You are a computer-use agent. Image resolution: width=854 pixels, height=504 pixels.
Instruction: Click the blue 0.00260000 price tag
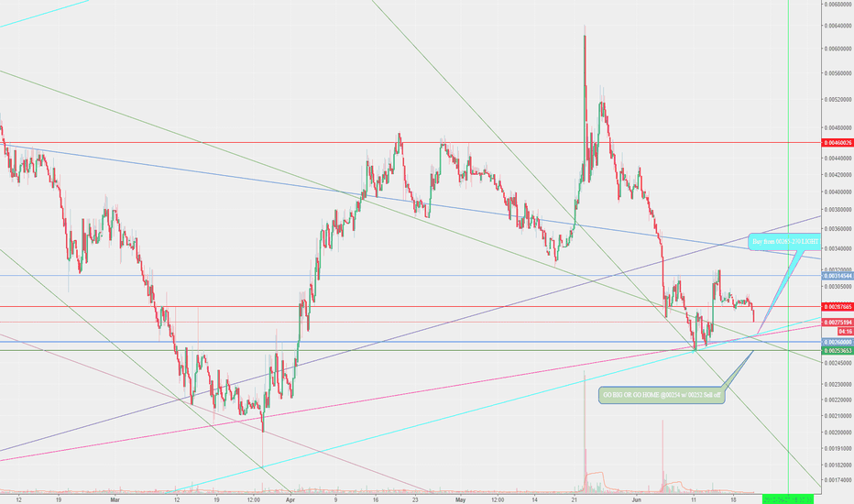click(x=838, y=342)
